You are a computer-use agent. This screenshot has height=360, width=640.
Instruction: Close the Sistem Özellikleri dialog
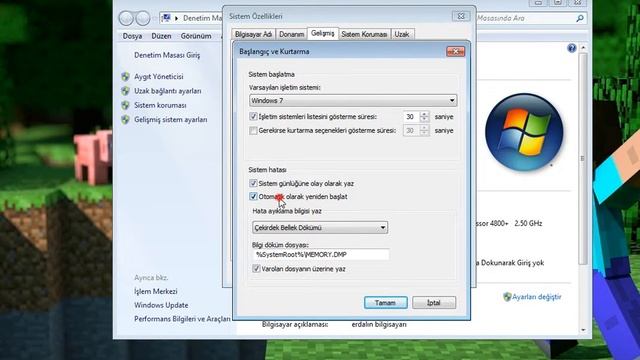[461, 16]
